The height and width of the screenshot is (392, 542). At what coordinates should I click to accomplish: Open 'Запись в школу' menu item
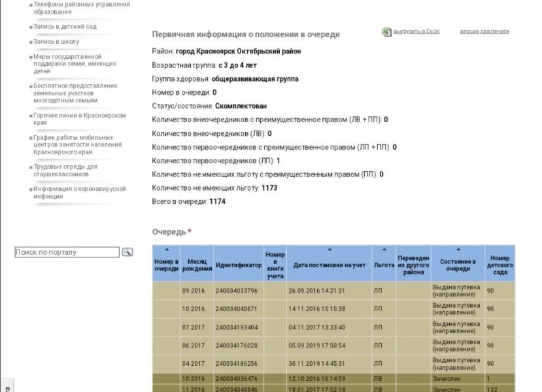[x=56, y=42]
